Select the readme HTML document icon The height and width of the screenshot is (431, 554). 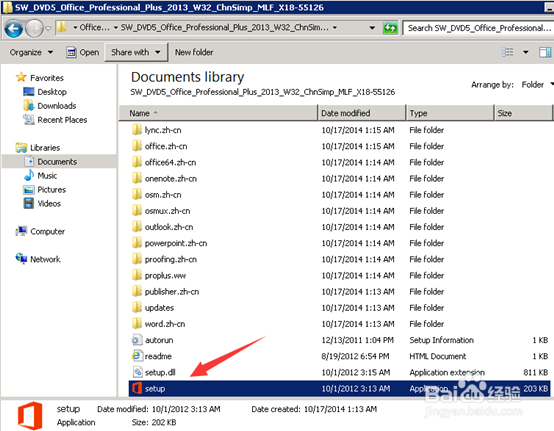[x=137, y=356]
